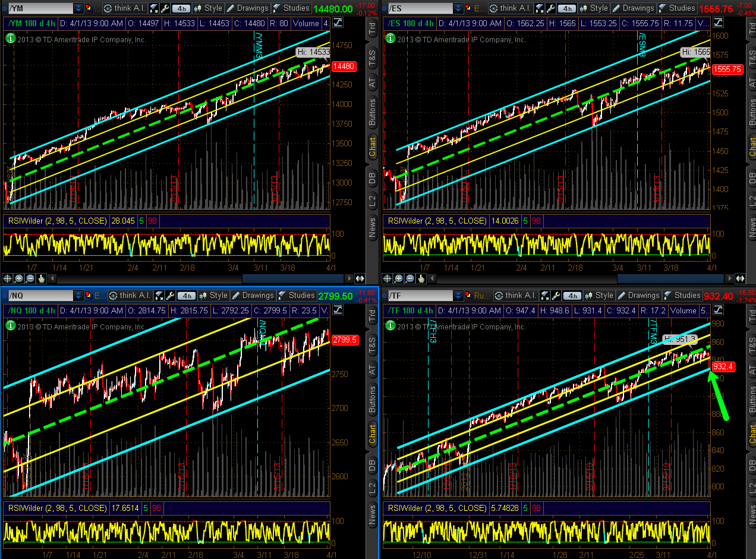Click the maximize chart icon on the /TF panel
This screenshot has height=559, width=756.
pos(719,310)
